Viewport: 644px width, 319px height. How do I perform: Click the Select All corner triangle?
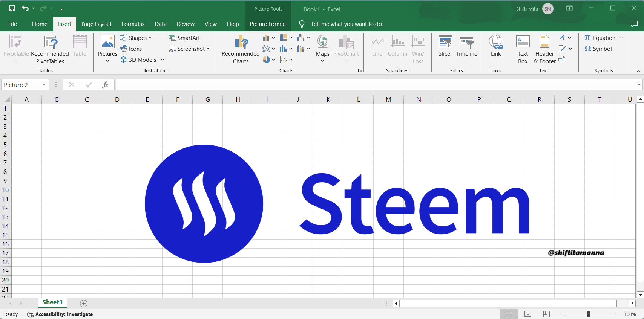tap(6, 99)
